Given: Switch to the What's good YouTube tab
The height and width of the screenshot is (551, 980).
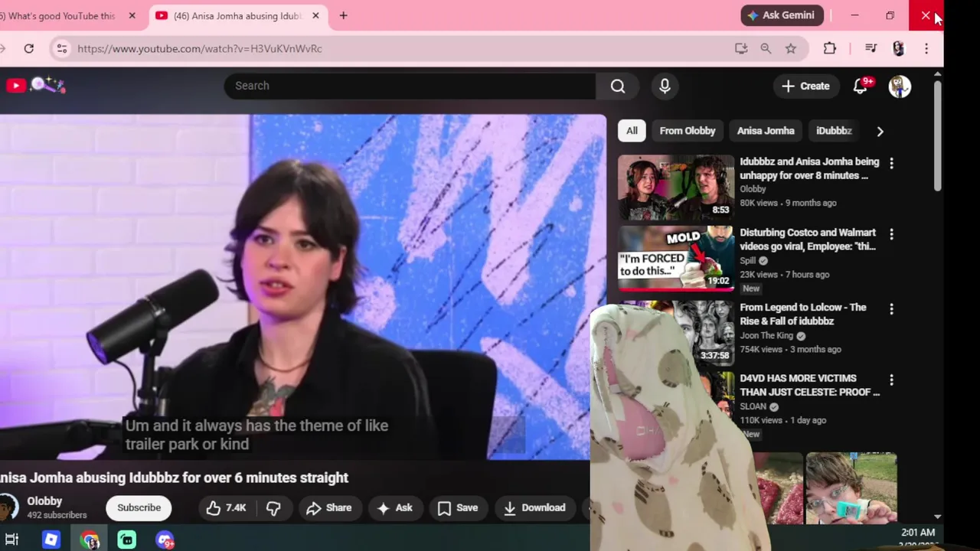Looking at the screenshot, I should coord(60,15).
